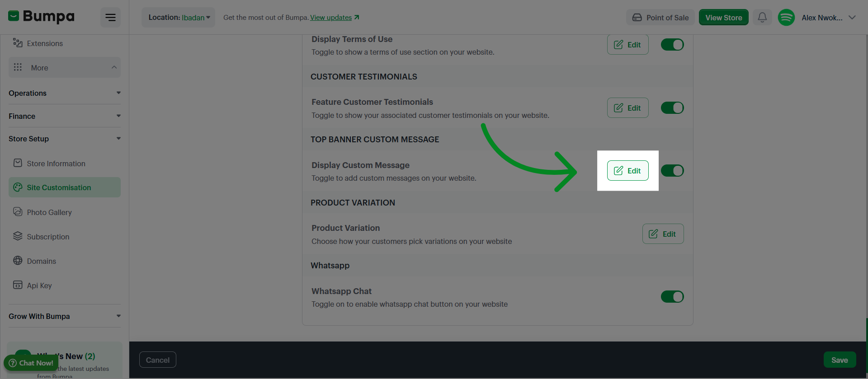This screenshot has height=379, width=868.
Task: Click the user profile avatar
Action: point(786,18)
